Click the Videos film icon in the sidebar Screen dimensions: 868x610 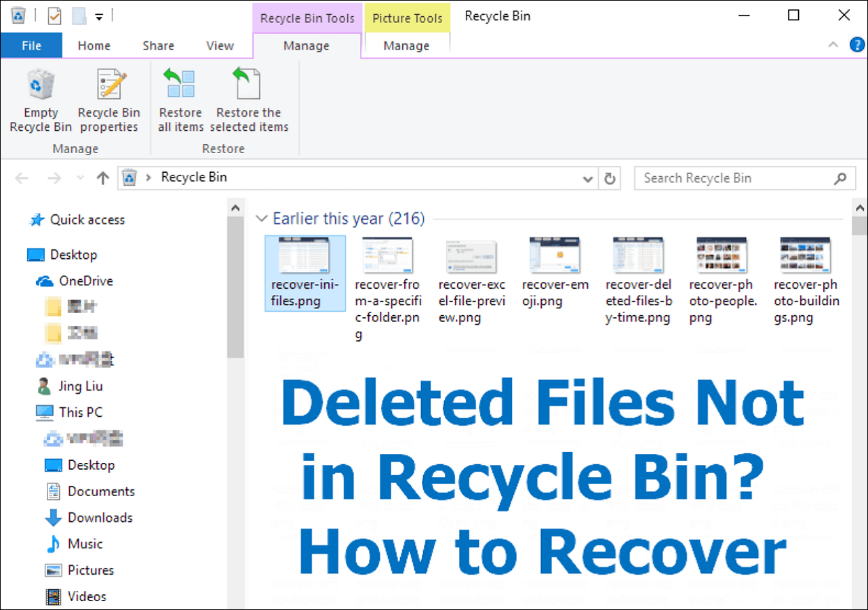(x=53, y=596)
